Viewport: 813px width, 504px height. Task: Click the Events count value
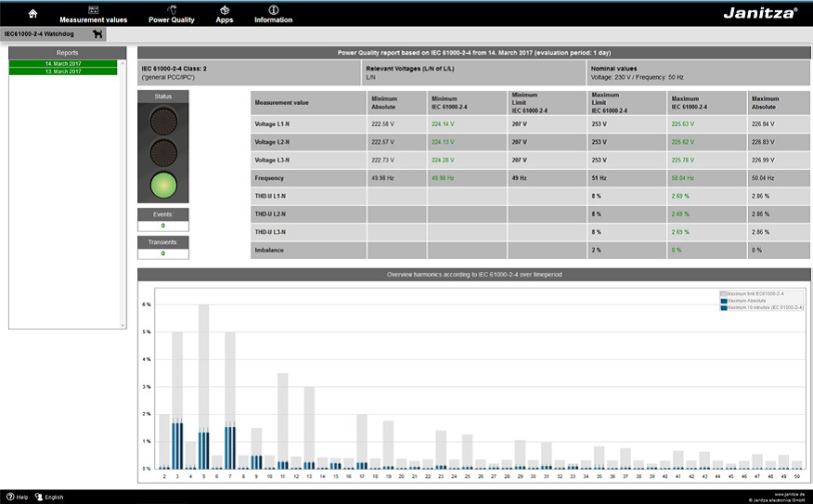(x=162, y=226)
